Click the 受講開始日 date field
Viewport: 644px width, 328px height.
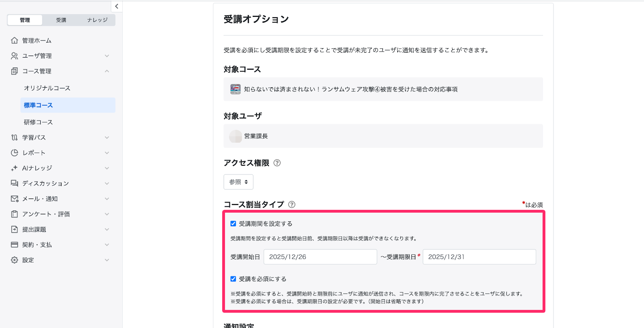click(x=320, y=257)
